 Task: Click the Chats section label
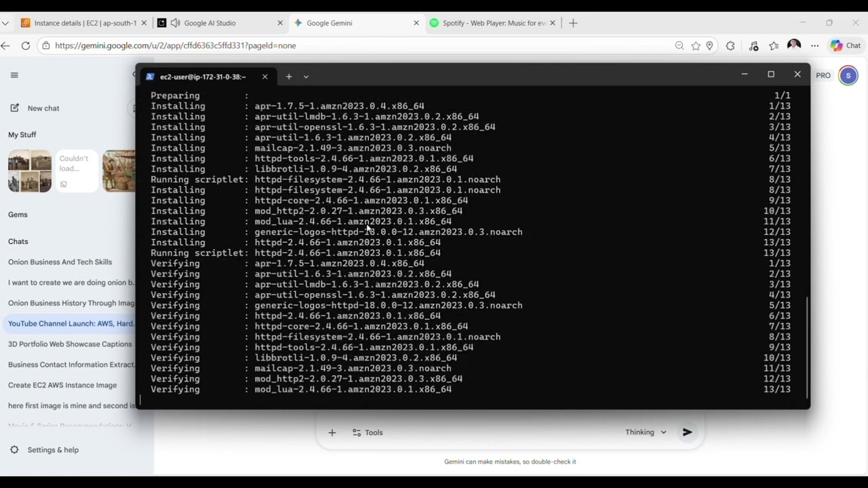(18, 241)
